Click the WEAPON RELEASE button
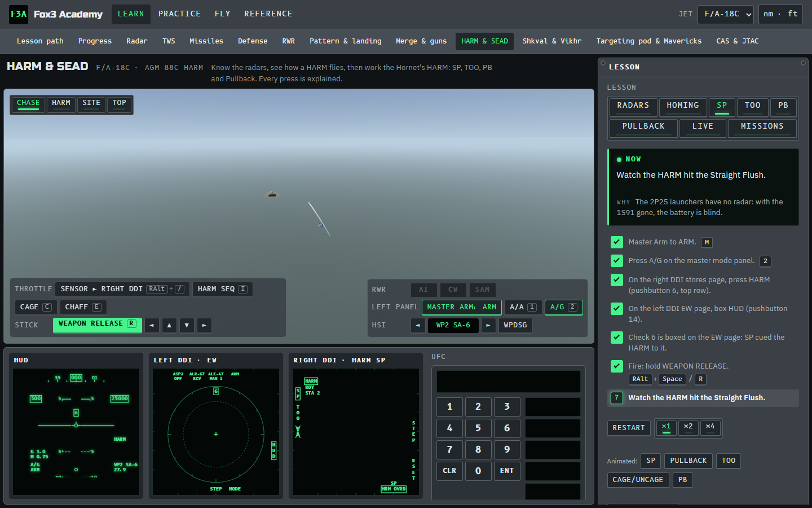812x508 pixels. point(98,325)
